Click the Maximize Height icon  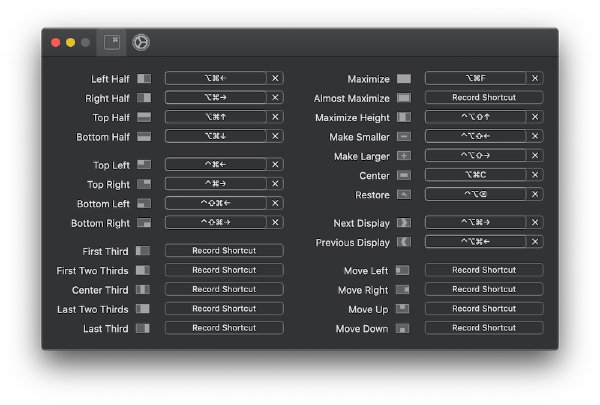404,117
